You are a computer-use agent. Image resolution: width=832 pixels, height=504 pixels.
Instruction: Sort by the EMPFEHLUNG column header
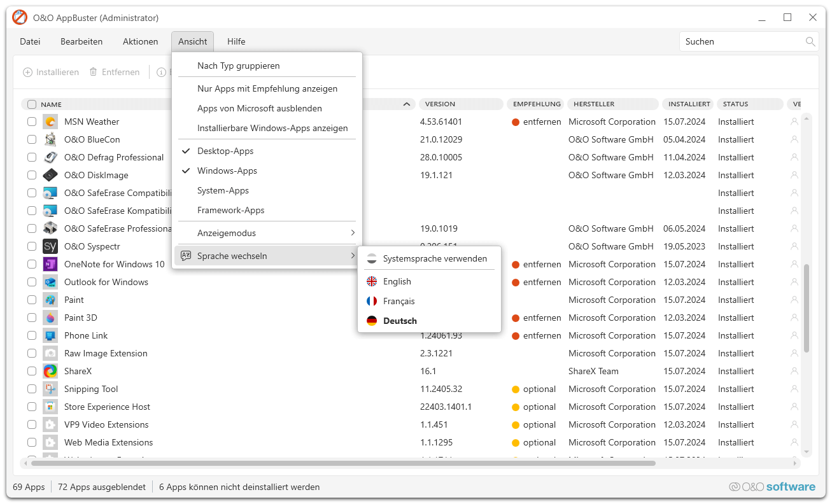tap(535, 104)
